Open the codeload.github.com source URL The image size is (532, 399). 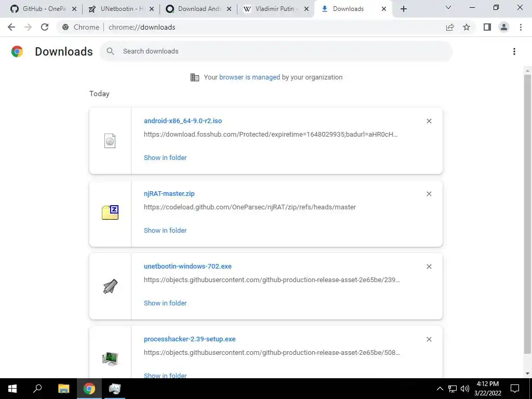(x=250, y=207)
